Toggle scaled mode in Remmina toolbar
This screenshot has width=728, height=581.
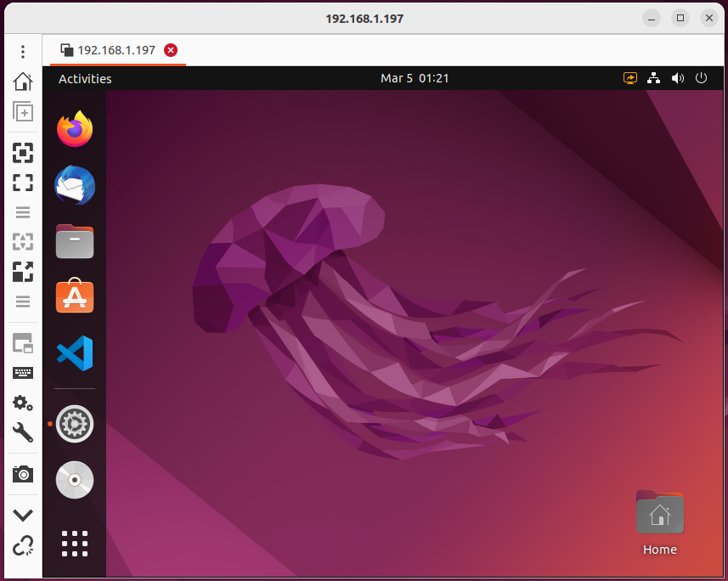(23, 272)
